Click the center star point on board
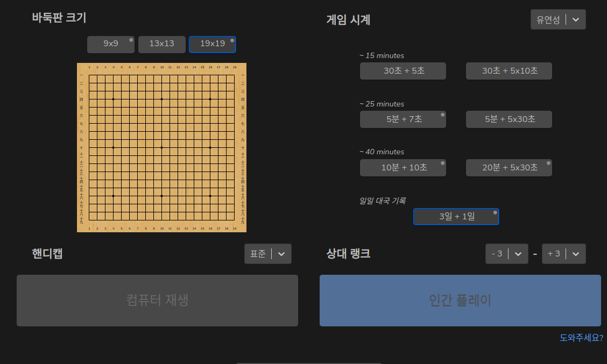Viewport: 607px width, 364px height. point(161,147)
